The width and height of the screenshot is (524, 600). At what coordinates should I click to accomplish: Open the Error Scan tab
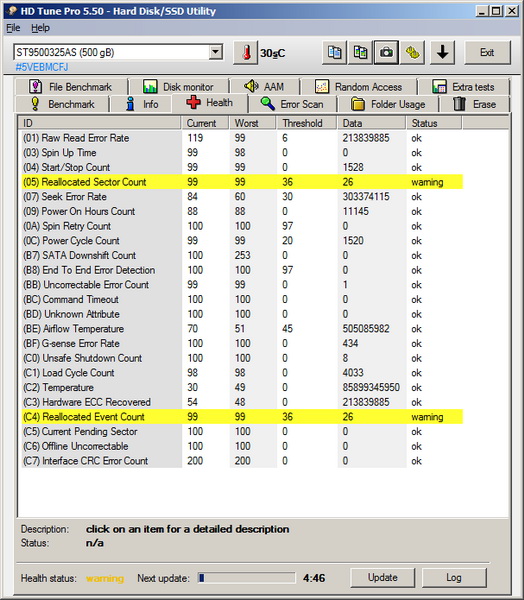[x=292, y=104]
